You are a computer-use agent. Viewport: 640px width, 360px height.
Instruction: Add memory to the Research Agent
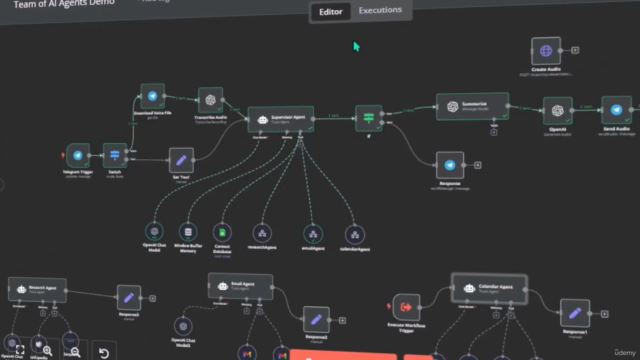[43, 313]
